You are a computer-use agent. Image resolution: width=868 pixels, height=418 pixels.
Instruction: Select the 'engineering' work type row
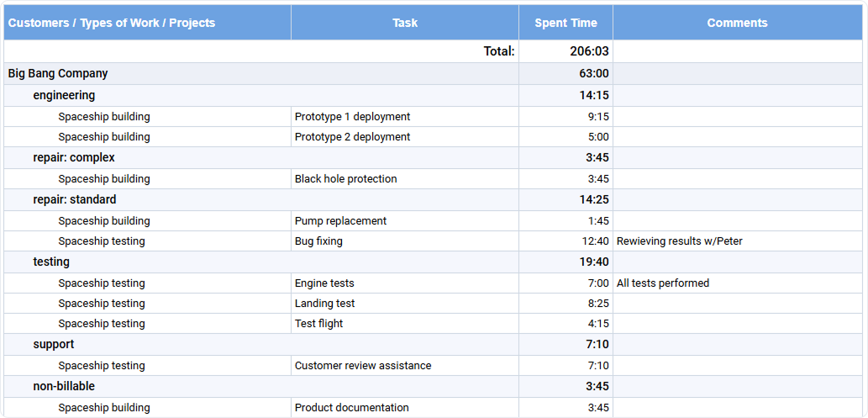pos(434,95)
